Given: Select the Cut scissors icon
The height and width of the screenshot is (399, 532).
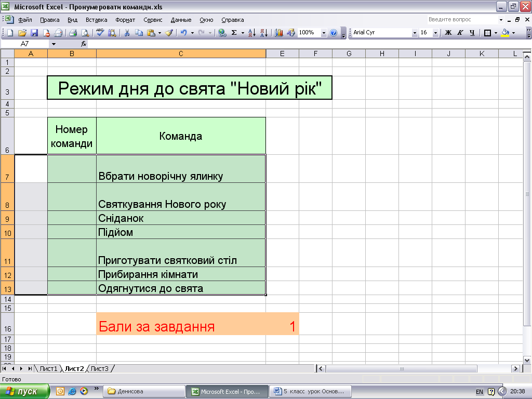Looking at the screenshot, I should tap(127, 33).
